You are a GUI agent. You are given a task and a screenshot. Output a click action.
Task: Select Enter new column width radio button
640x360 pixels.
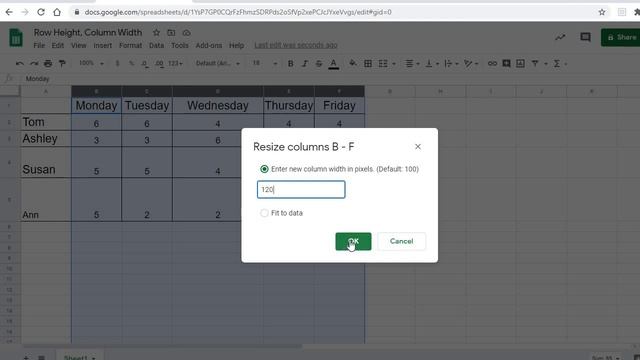pos(264,169)
